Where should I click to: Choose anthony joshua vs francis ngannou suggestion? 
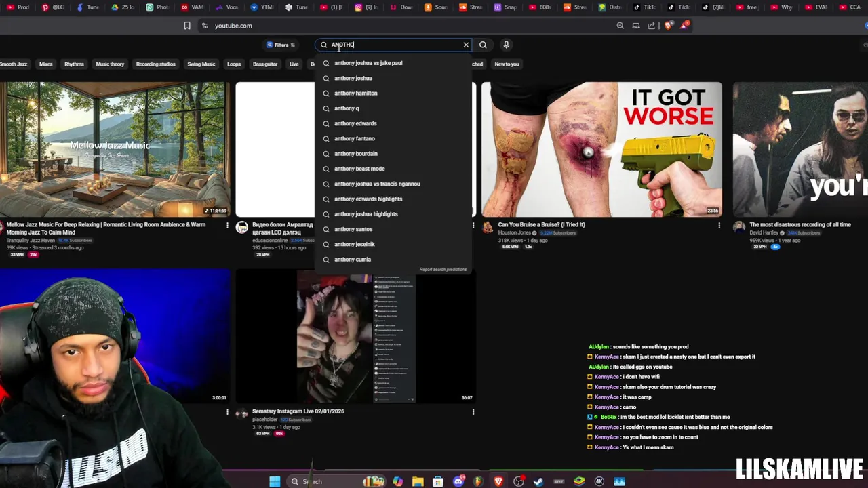coord(393,184)
